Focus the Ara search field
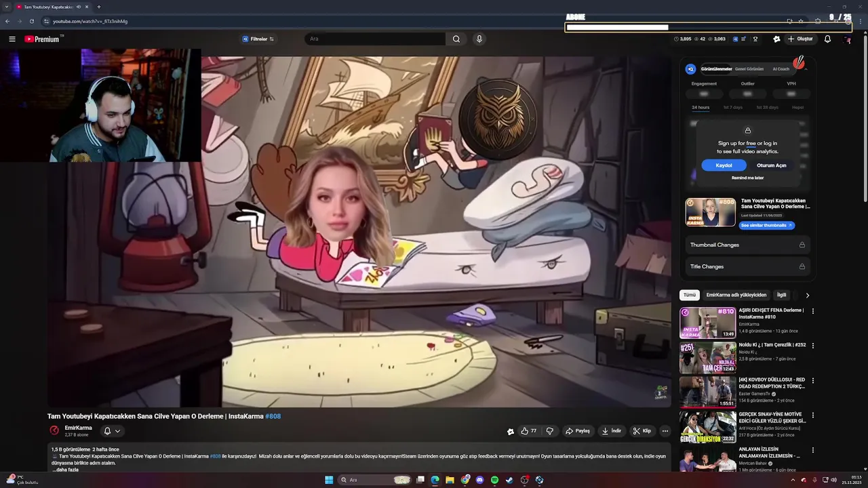 (375, 39)
